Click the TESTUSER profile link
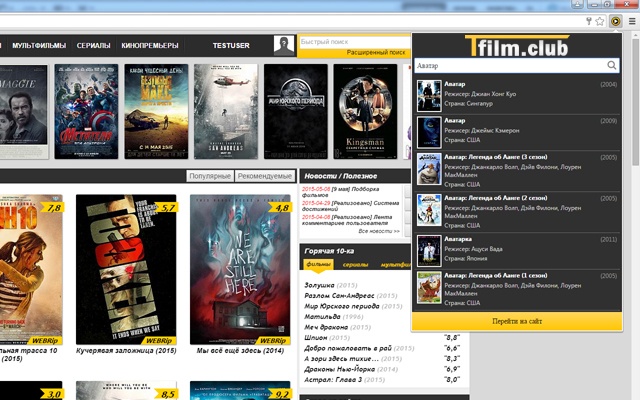 231,45
